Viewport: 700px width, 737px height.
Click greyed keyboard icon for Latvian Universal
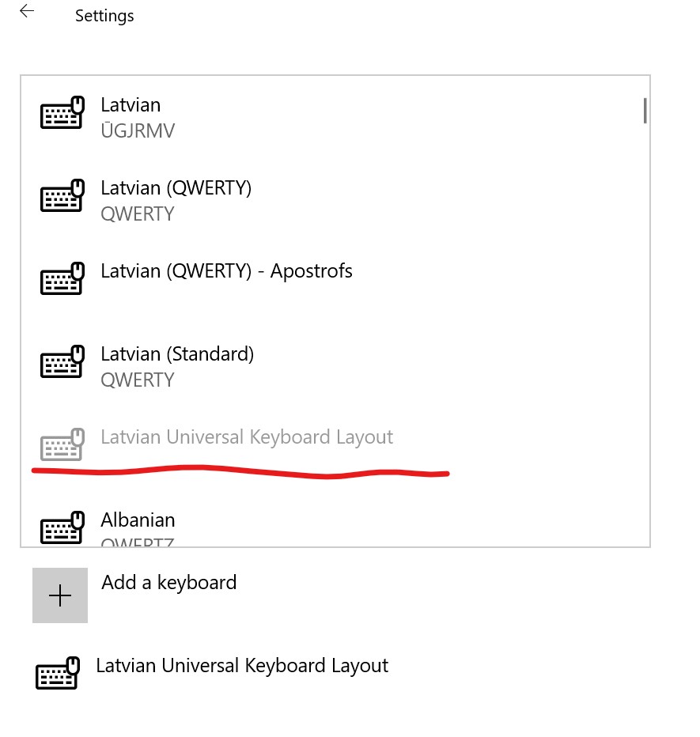pyautogui.click(x=62, y=444)
